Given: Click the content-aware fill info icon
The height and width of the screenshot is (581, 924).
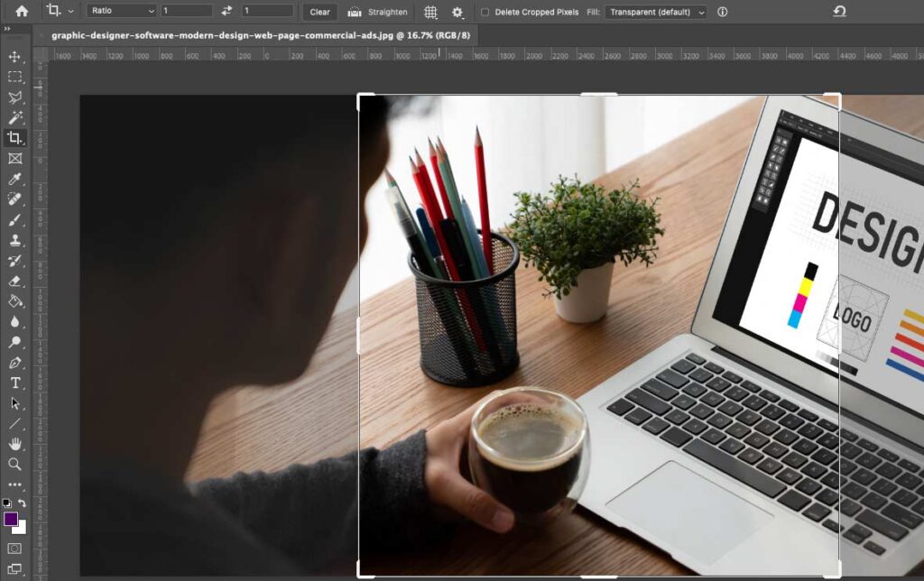Looking at the screenshot, I should click(723, 12).
